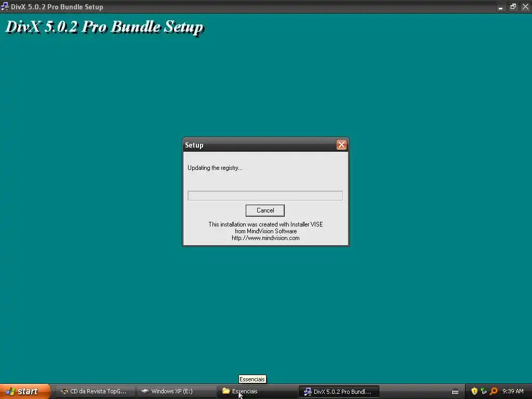Switch to Essenciais folder taskbar button
This screenshot has height=399, width=532.
click(257, 391)
